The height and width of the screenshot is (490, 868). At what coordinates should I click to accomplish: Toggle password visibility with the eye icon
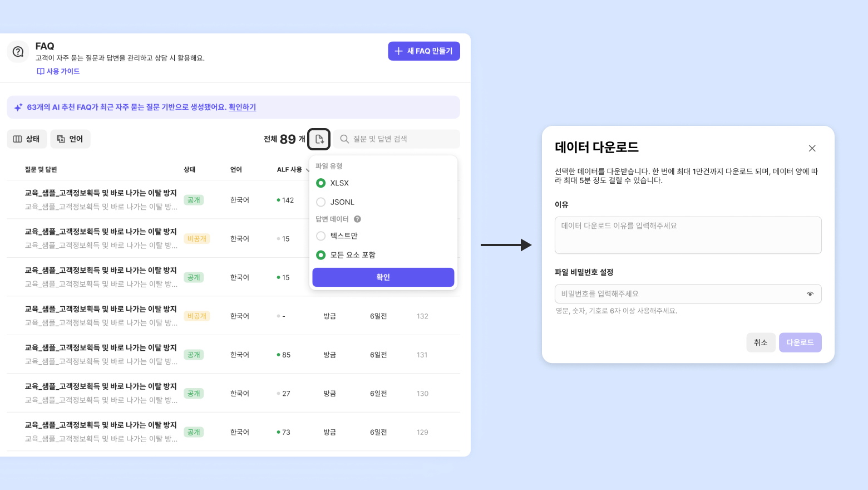(810, 294)
